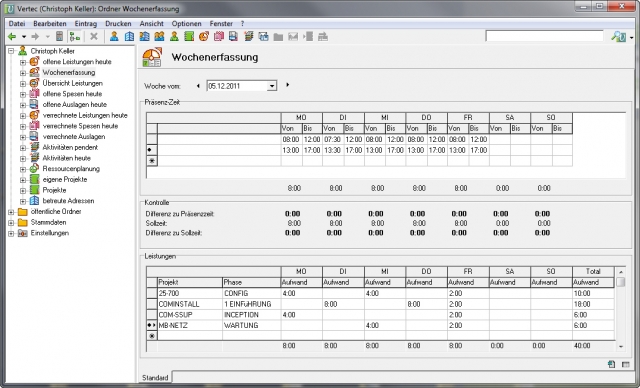Click new row asterisk in Leistungen grid
Viewport: 640px width, 388px height.
point(152,336)
